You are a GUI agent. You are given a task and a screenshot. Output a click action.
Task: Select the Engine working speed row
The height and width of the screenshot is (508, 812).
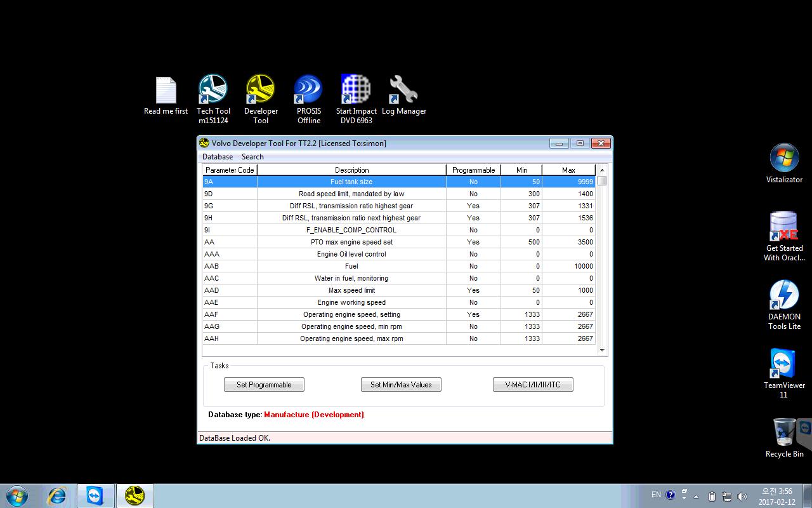(x=399, y=302)
